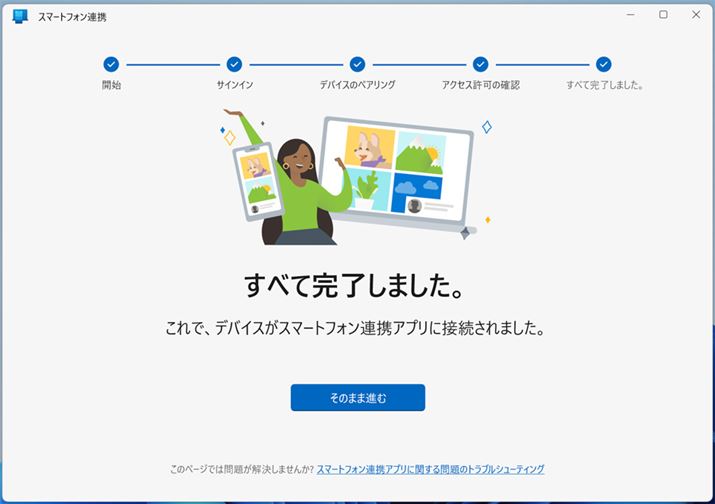Minimize the スマートフォン連携 window
This screenshot has height=504, width=715.
tap(631, 15)
